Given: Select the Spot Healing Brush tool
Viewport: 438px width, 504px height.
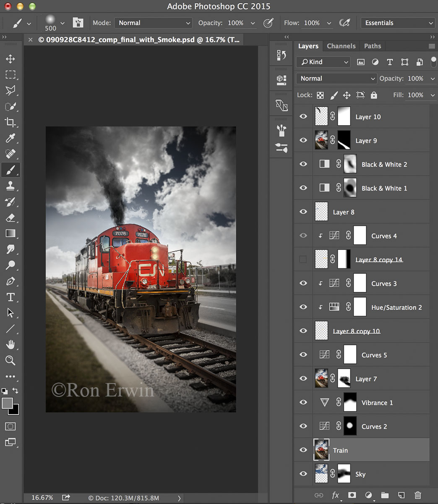Looking at the screenshot, I should click(10, 154).
